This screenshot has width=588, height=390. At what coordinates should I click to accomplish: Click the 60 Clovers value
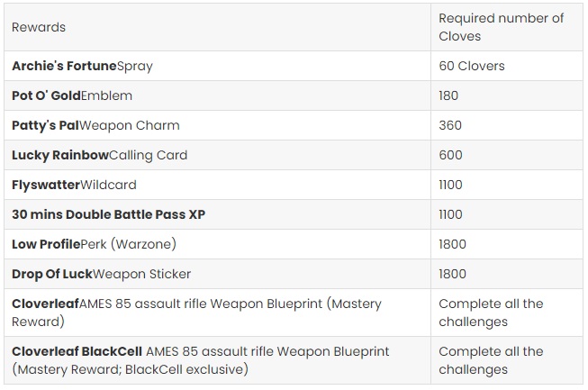(x=471, y=66)
